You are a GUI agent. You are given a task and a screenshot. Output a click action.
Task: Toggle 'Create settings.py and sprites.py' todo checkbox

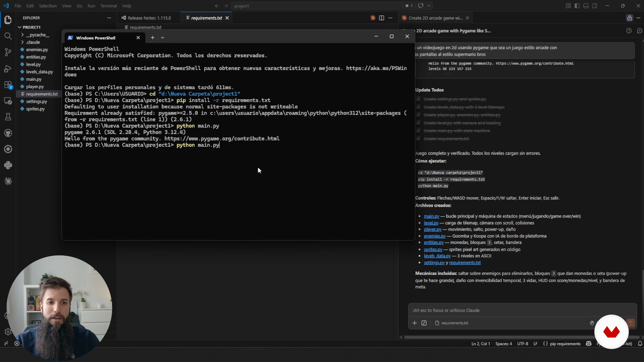[418, 99]
